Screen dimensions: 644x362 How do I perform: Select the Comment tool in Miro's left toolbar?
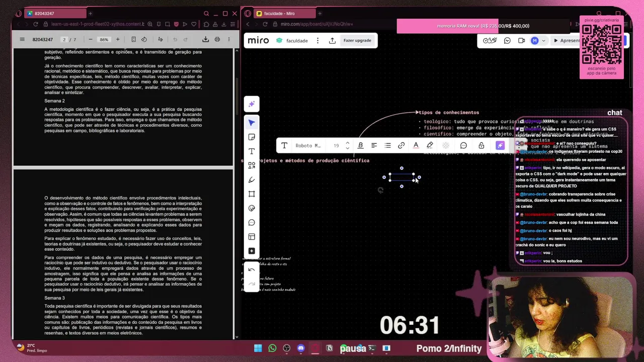click(252, 222)
